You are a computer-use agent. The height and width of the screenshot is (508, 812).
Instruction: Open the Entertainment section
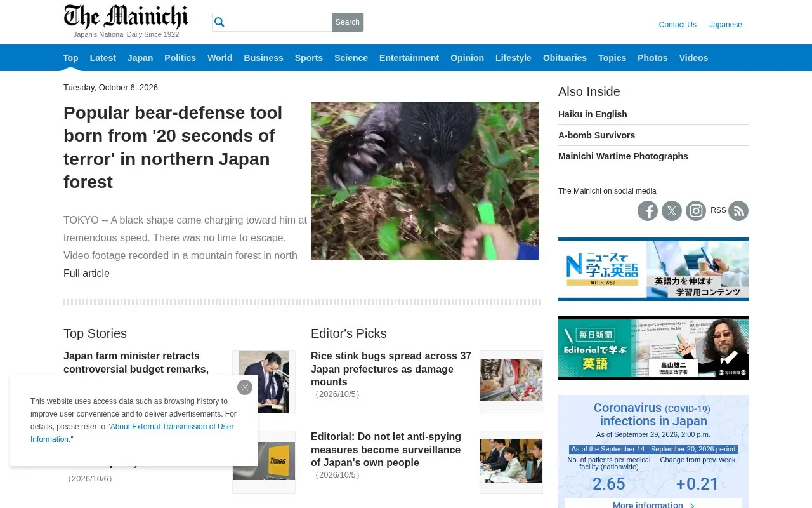[x=409, y=58]
